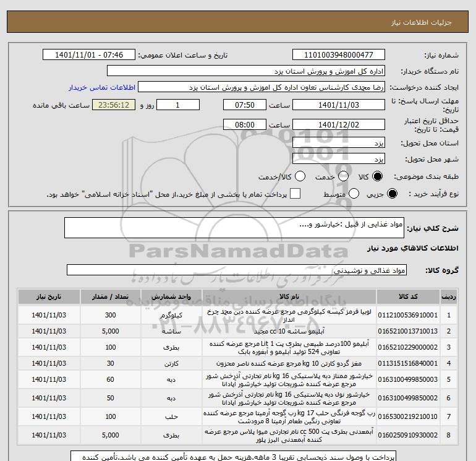Click the آبلیمو ساشه 10 cc item name
Viewport: 476px width, 461px height.
[289, 331]
